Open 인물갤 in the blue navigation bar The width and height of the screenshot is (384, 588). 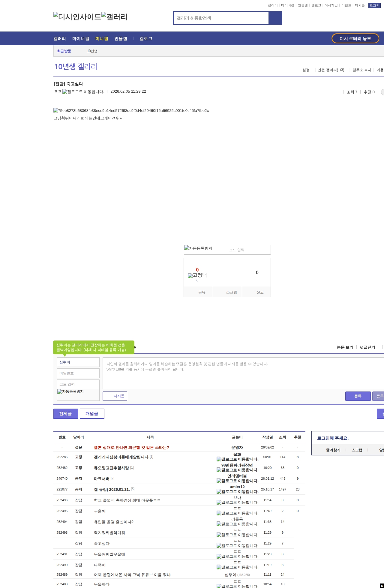coord(121,39)
